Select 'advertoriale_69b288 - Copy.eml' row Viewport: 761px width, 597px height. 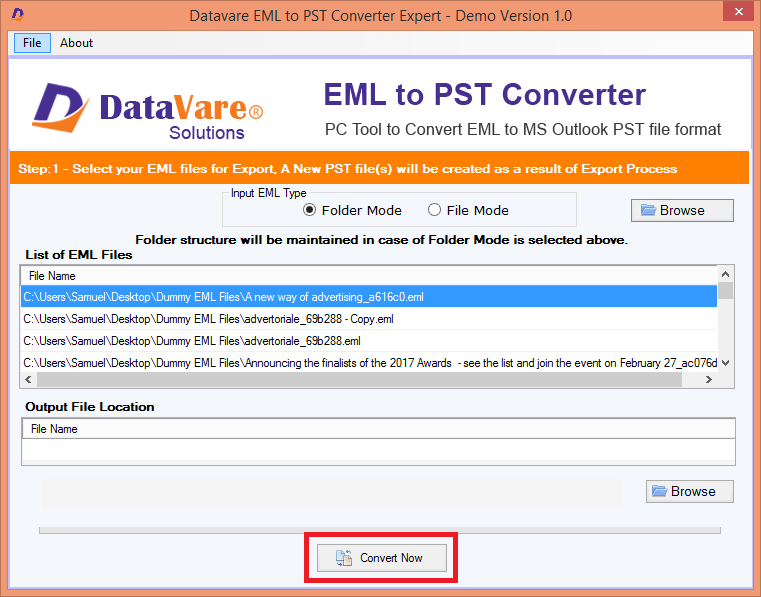coord(369,319)
